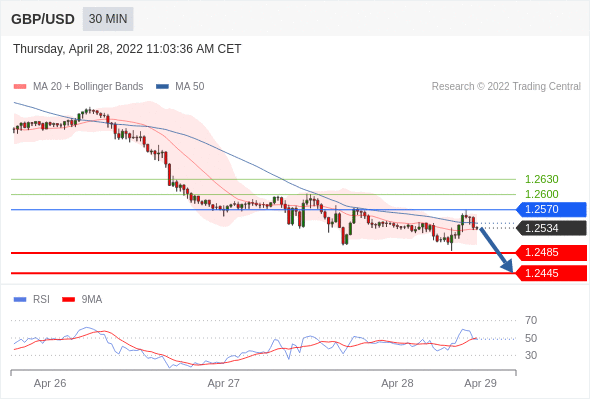The image size is (590, 400).
Task: Click the Apr 28 date axis label
Action: coord(397,383)
